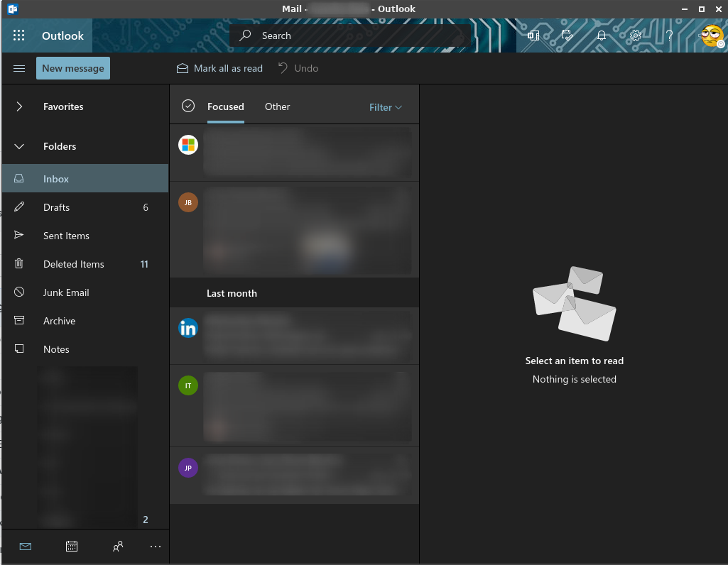Open the Sent Items folder
The width and height of the screenshot is (728, 565).
click(x=85, y=236)
